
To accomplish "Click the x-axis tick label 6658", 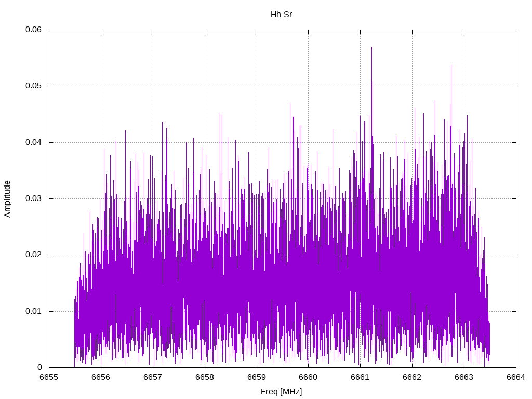I will pyautogui.click(x=205, y=377).
